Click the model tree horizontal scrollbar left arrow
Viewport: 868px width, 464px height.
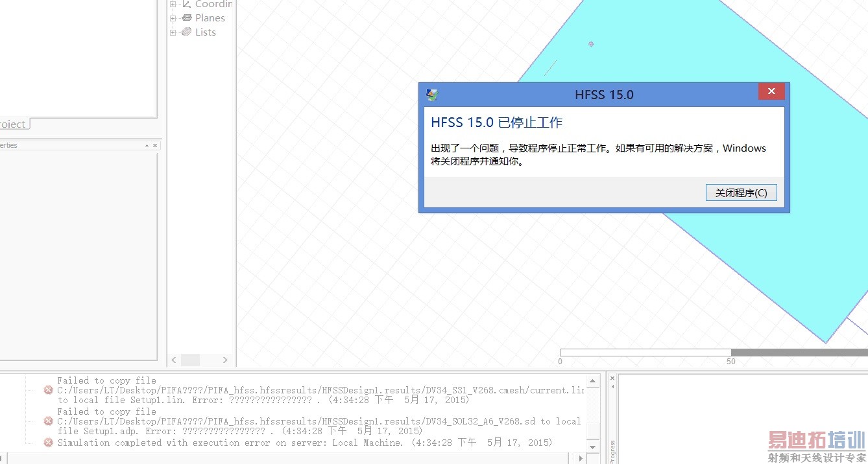(174, 360)
